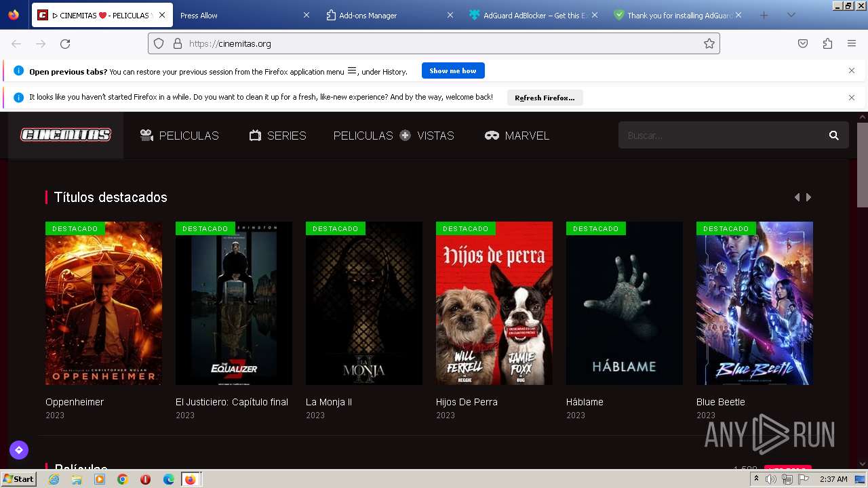The height and width of the screenshot is (488, 868).
Task: Launch Chrome from taskbar
Action: coord(123,479)
